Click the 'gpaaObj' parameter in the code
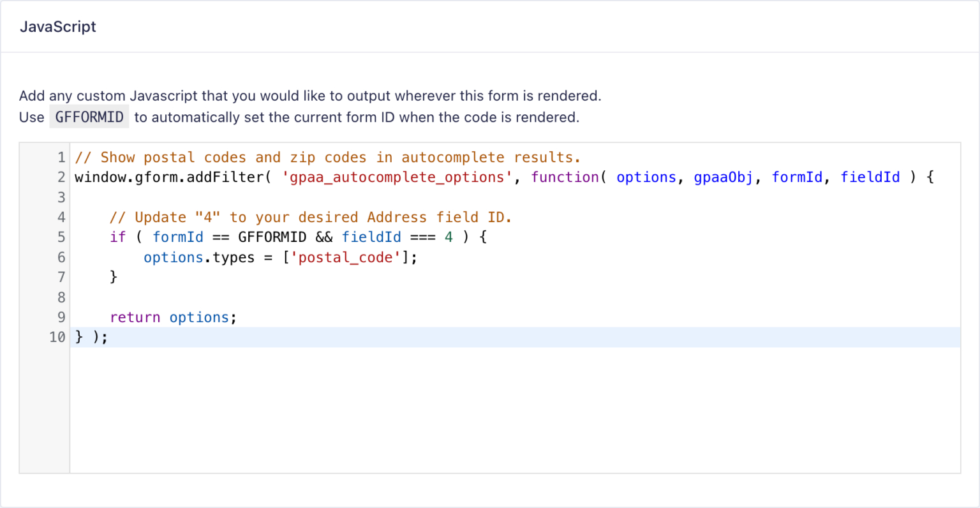Image resolution: width=980 pixels, height=508 pixels. 724,177
